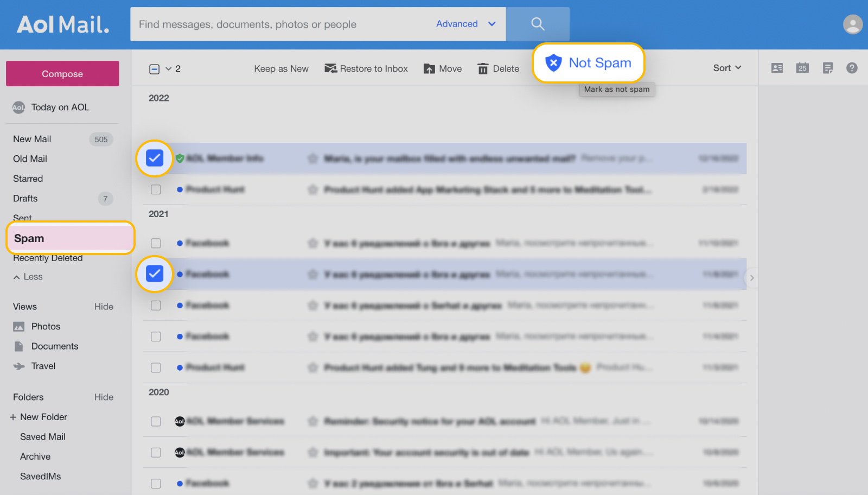Image resolution: width=868 pixels, height=495 pixels.
Task: Collapse the sidebar with the Less control
Action: tap(27, 277)
